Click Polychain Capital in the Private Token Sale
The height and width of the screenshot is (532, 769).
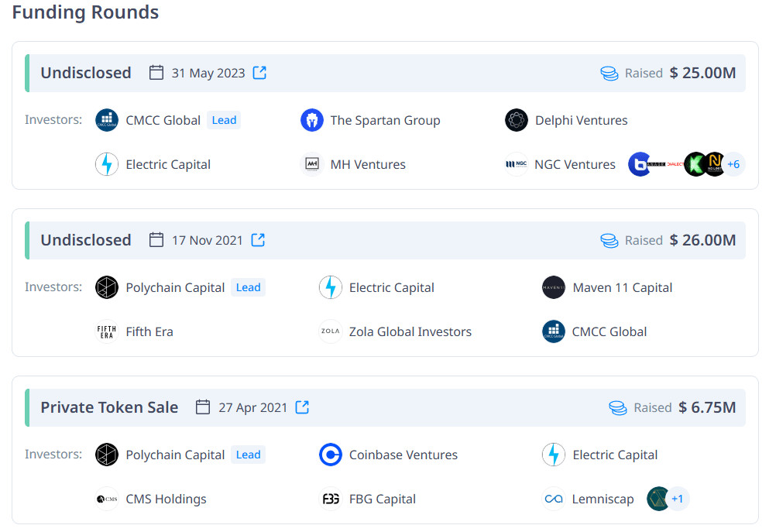175,455
